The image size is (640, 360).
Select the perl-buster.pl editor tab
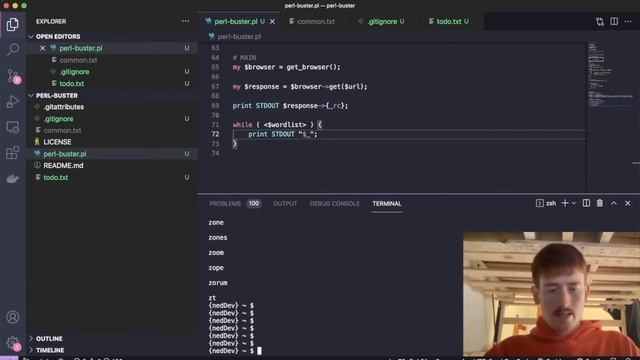click(x=236, y=21)
